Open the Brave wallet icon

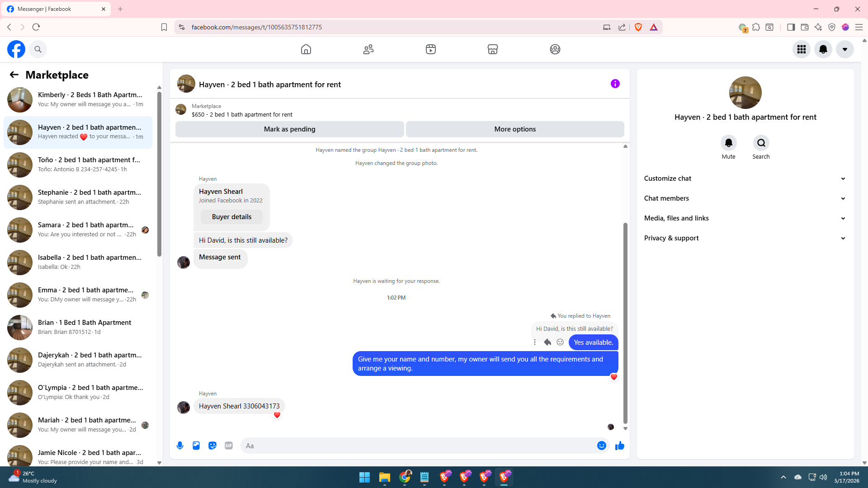coord(805,27)
